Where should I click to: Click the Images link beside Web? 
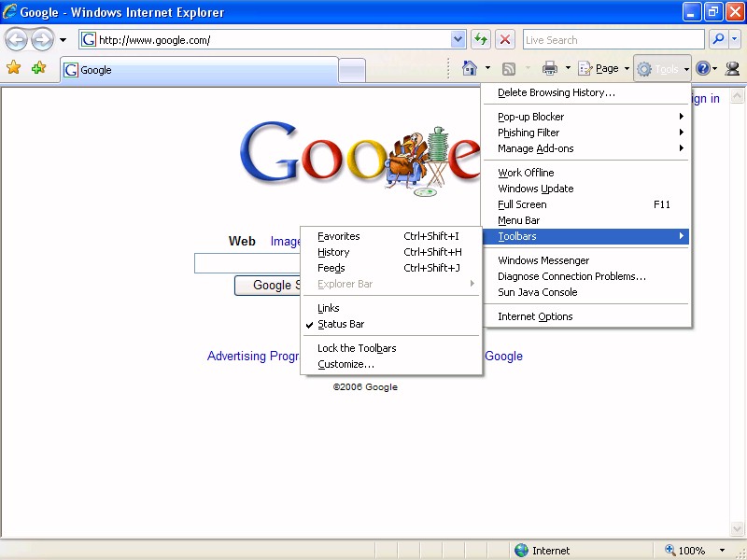click(286, 242)
